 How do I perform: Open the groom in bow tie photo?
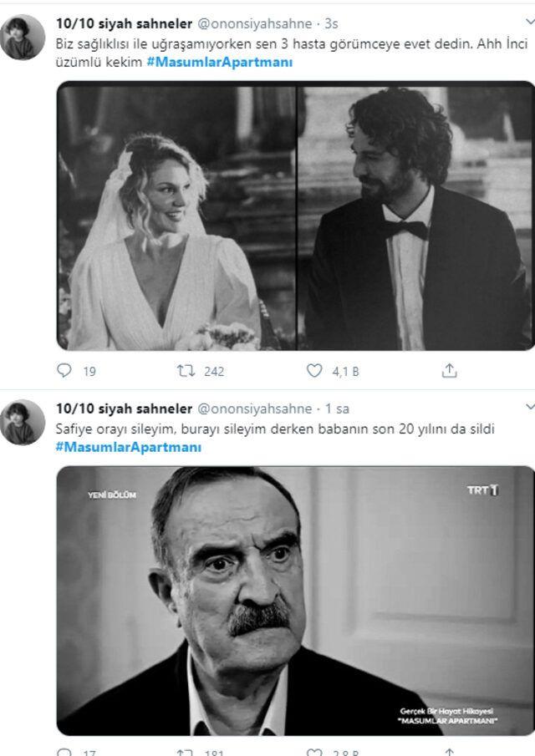(x=416, y=216)
